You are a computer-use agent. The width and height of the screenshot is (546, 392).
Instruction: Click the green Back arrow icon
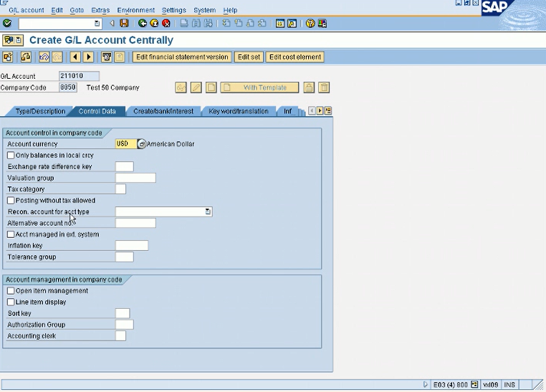[x=142, y=24]
